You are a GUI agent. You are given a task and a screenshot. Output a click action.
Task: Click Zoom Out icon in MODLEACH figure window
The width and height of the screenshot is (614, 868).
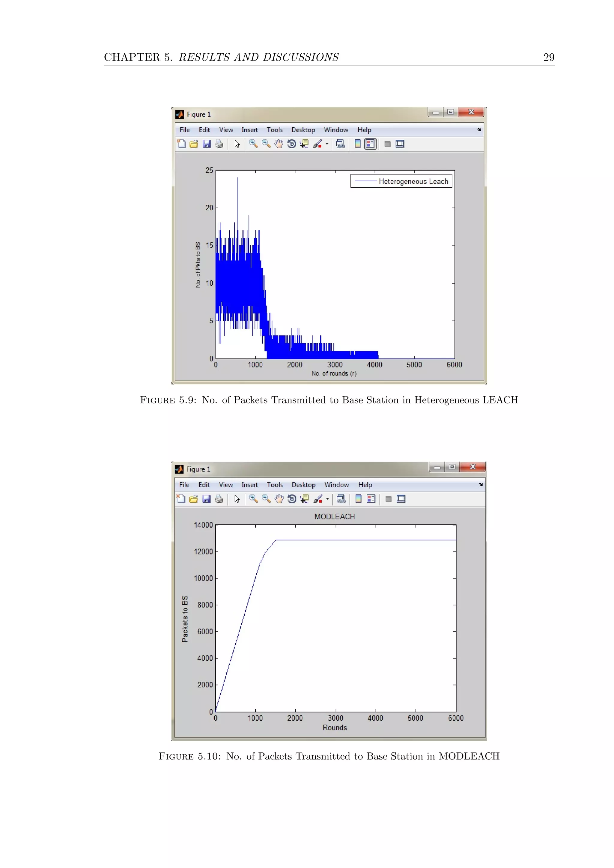266,499
